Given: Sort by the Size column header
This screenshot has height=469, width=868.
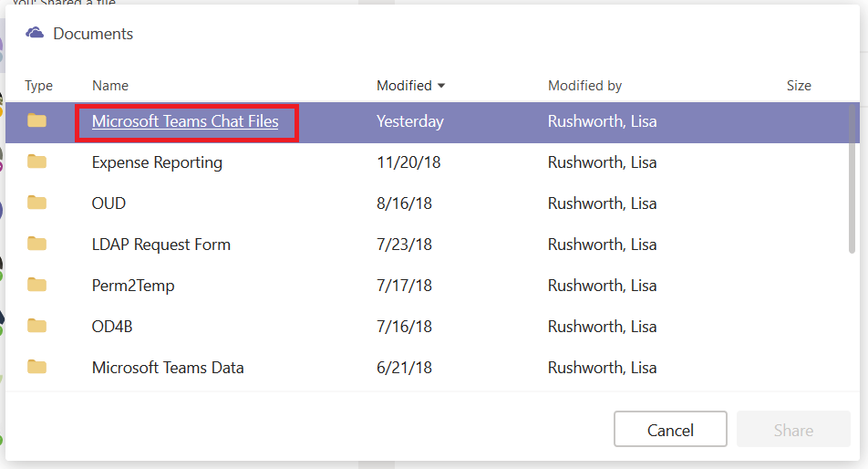Looking at the screenshot, I should tap(799, 86).
